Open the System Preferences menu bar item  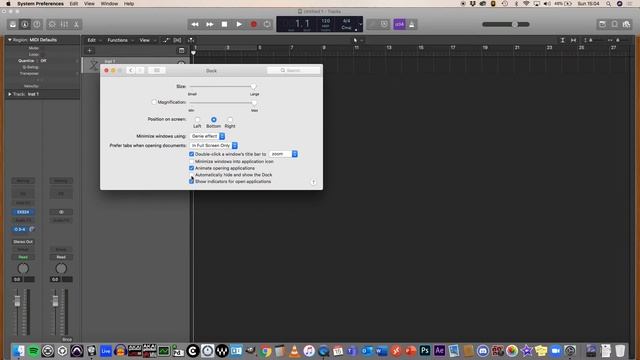(40, 4)
